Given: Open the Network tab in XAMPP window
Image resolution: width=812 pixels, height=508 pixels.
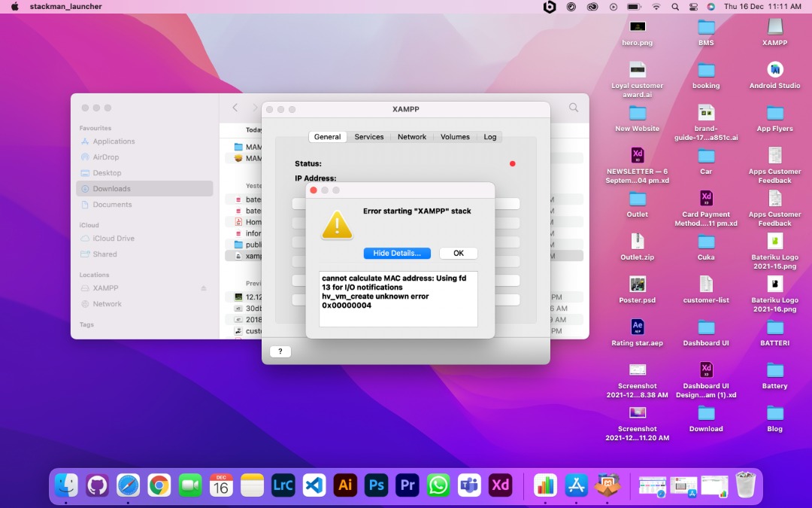Looking at the screenshot, I should (412, 137).
